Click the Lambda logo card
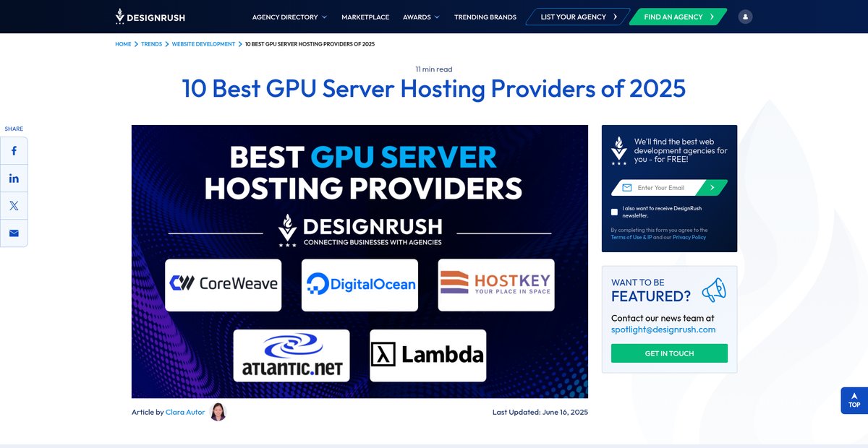This screenshot has height=448, width=868. [x=428, y=356]
